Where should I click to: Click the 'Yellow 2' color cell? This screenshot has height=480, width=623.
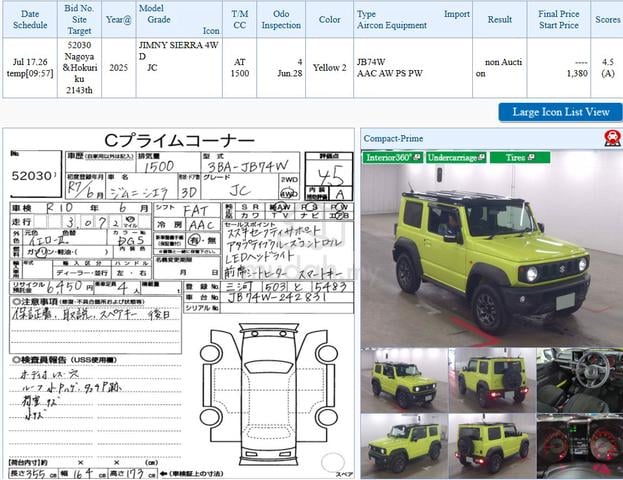[329, 68]
